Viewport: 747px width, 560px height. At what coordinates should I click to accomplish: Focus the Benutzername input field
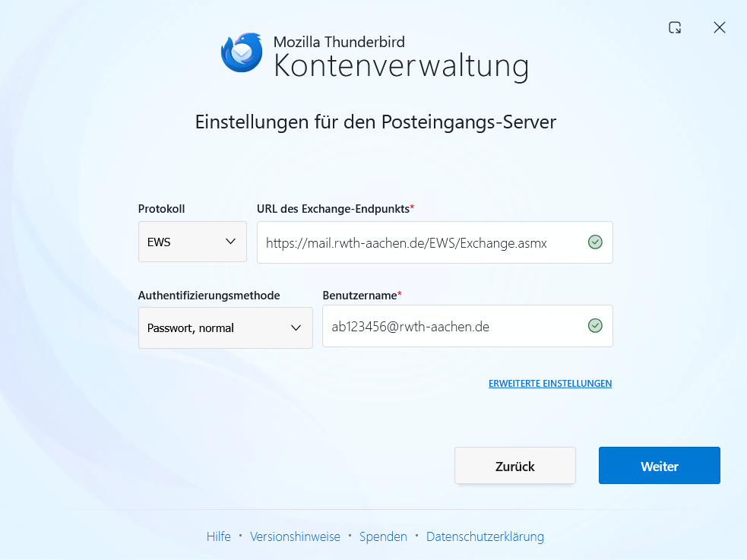pos(467,326)
